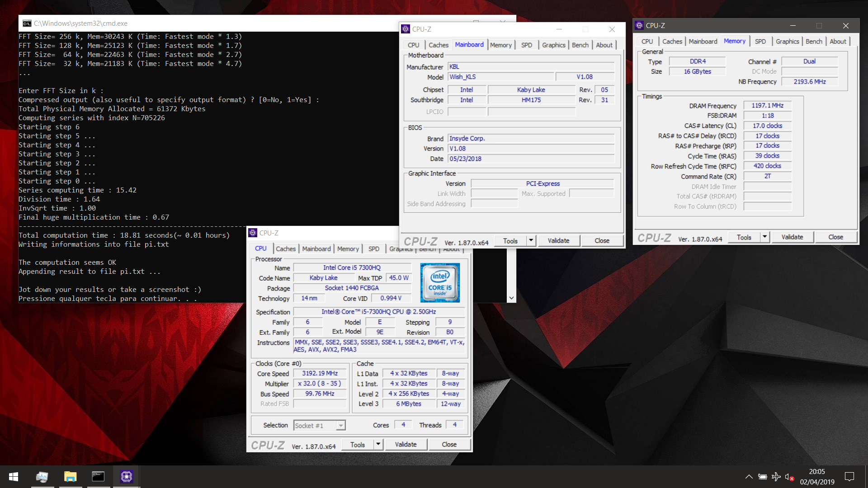This screenshot has height=488, width=868.
Task: Click the CPU-Z icon in the Memory window title bar
Action: point(639,25)
